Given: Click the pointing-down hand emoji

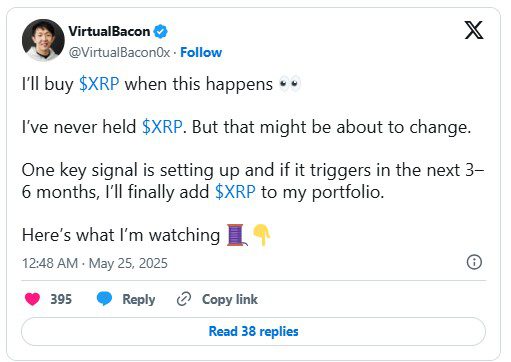Looking at the screenshot, I should 261,235.
